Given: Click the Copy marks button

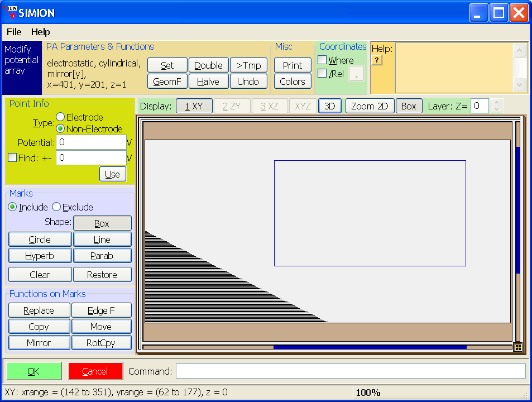Looking at the screenshot, I should coord(39,327).
